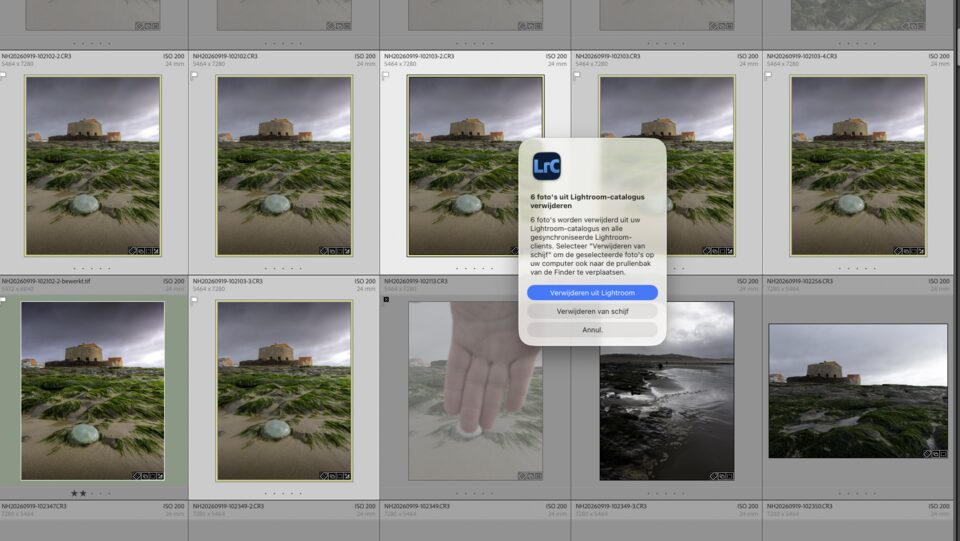Click filename NH20260919-102349-3.CR3
Viewport: 960px width, 541px height.
(x=610, y=506)
